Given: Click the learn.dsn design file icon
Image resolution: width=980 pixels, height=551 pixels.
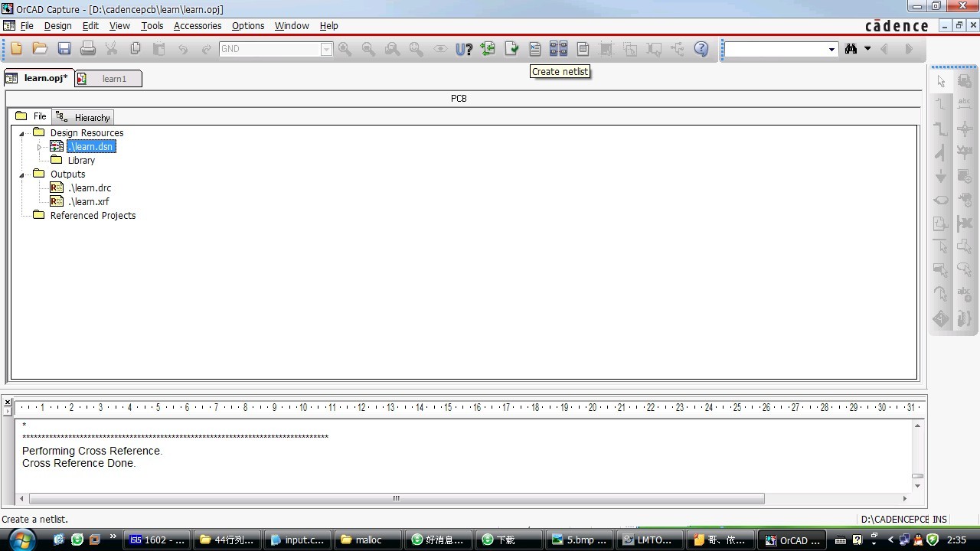Looking at the screenshot, I should click(x=57, y=146).
